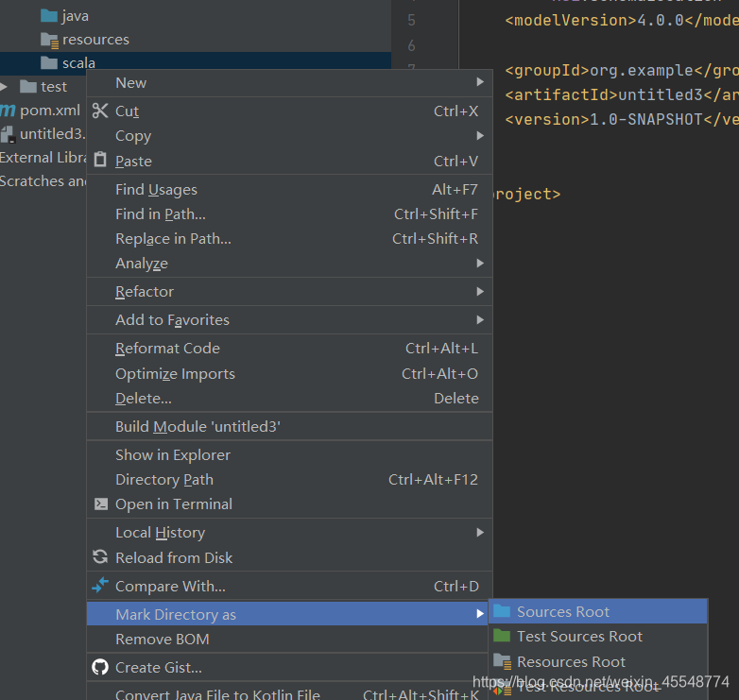Choose Find in Path menu entry

tap(289, 213)
